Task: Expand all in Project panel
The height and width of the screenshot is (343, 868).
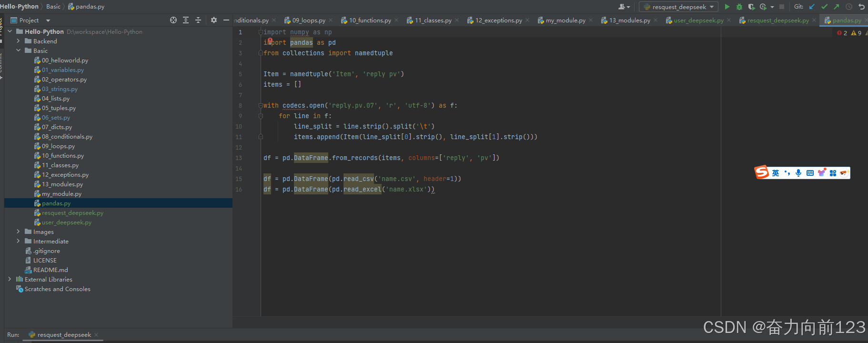Action: click(x=186, y=20)
